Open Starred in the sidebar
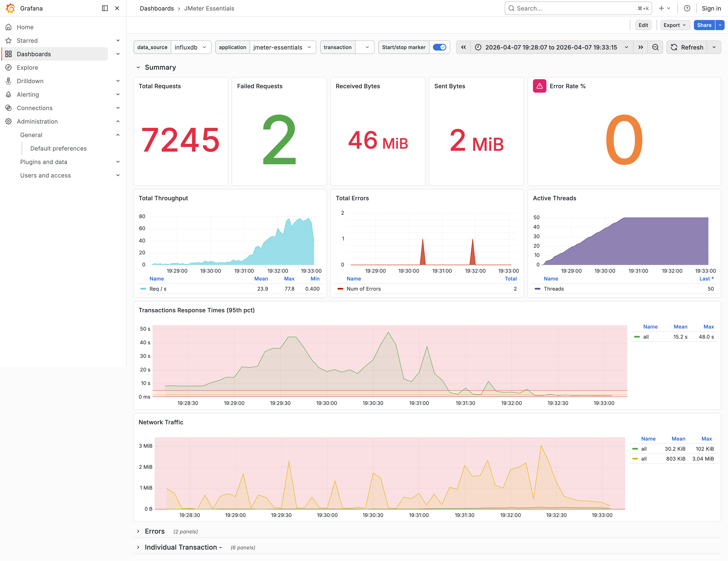 (x=27, y=41)
